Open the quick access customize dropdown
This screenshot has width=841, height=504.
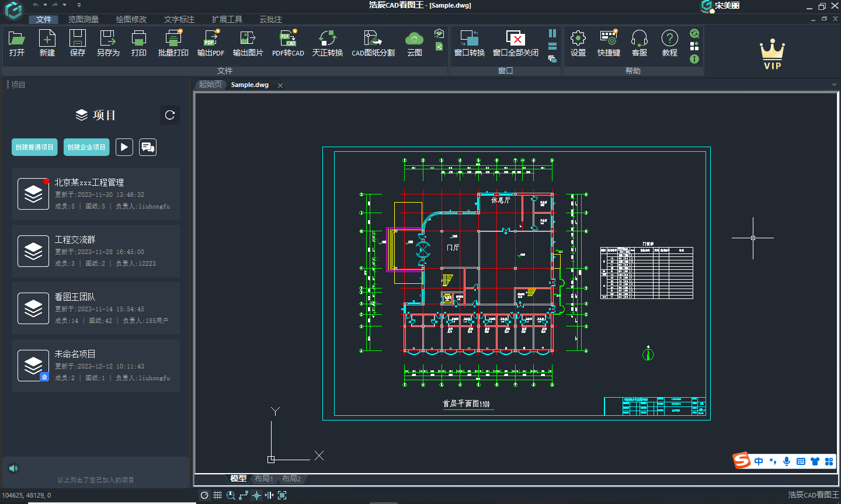[x=79, y=5]
